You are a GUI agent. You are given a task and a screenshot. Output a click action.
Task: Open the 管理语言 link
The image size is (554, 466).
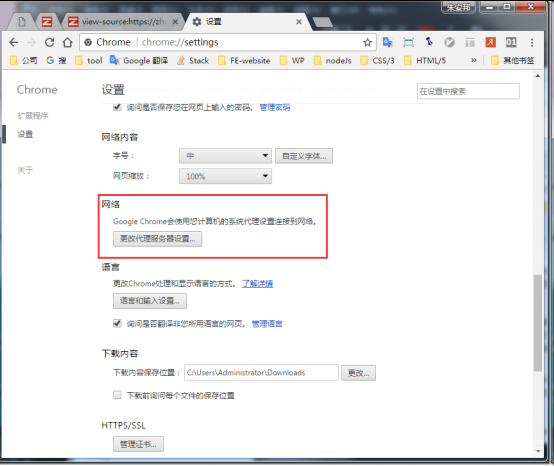(267, 324)
